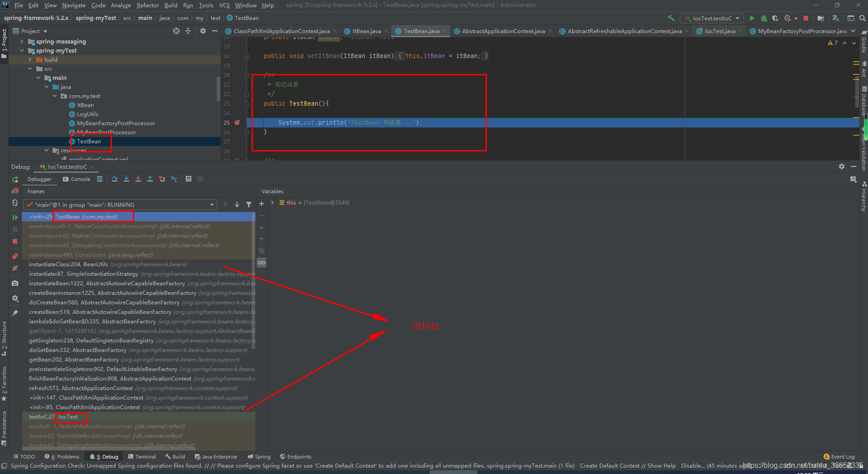Switch to Console tab in debugger
The image size is (868, 474).
click(x=77, y=179)
